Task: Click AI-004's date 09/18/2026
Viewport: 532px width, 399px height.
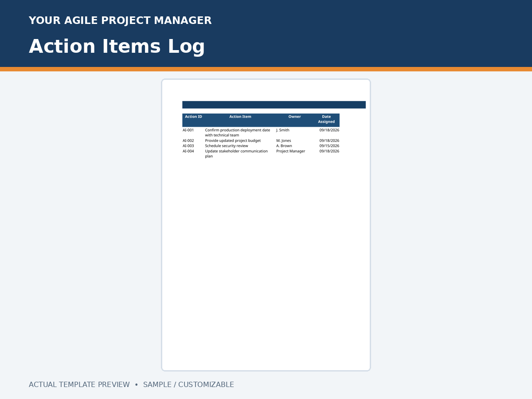Action: pos(329,151)
